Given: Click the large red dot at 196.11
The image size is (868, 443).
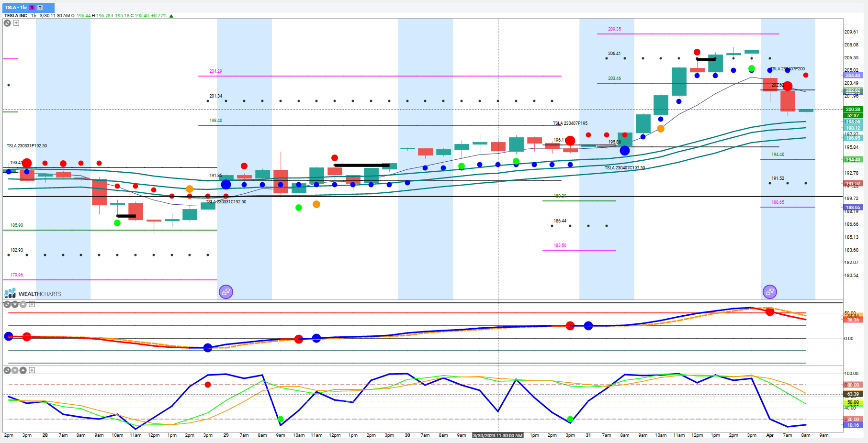Looking at the screenshot, I should click(570, 141).
